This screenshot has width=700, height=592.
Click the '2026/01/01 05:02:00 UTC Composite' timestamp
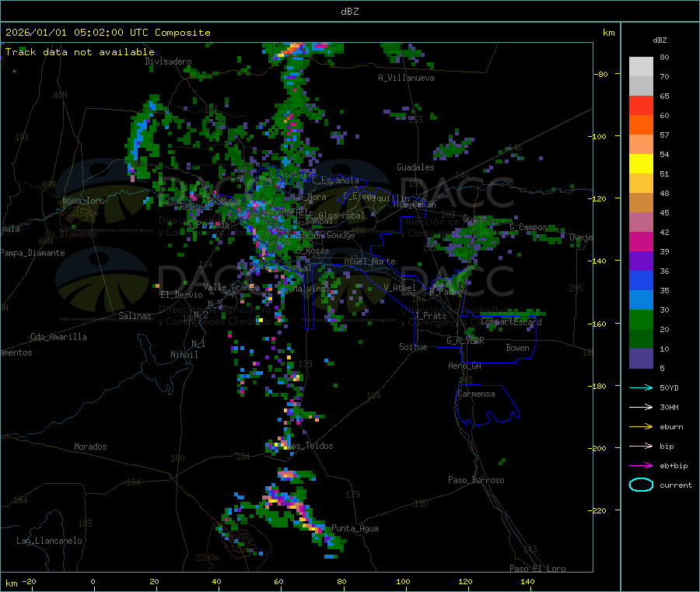tap(107, 33)
